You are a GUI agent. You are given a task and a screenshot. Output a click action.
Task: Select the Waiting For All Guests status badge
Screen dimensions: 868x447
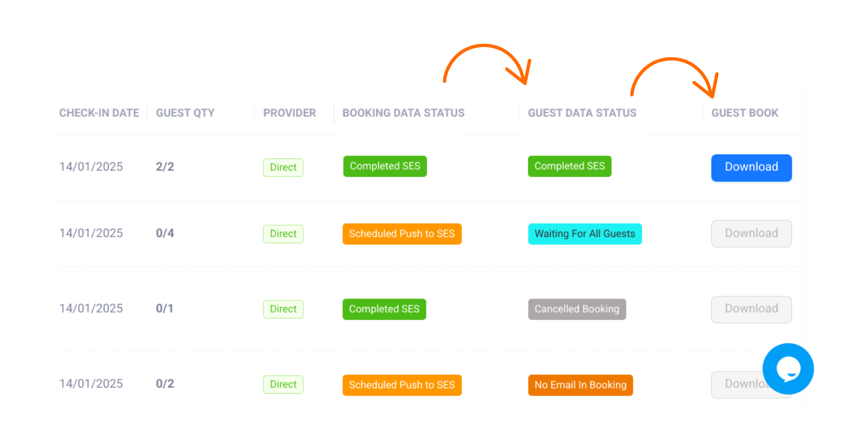click(584, 234)
